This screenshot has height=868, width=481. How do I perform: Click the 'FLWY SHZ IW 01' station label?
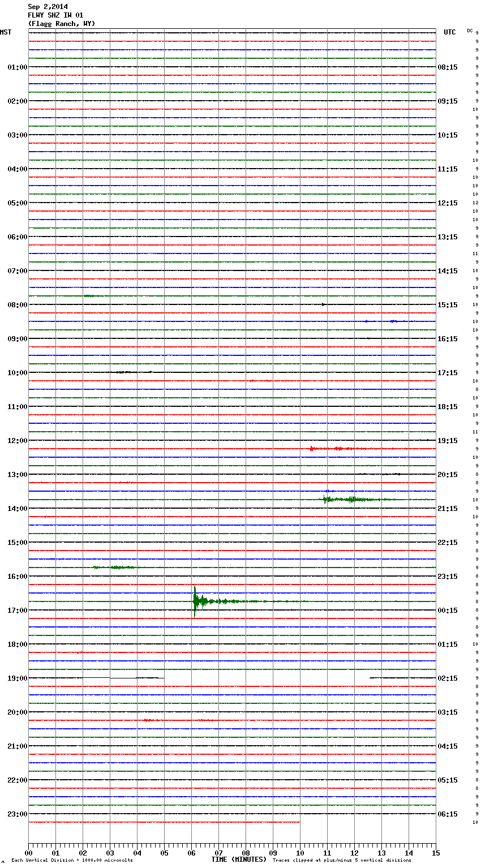pos(55,15)
